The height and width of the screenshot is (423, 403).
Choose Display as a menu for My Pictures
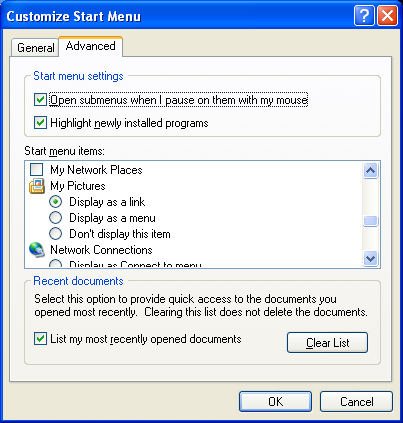click(x=55, y=218)
